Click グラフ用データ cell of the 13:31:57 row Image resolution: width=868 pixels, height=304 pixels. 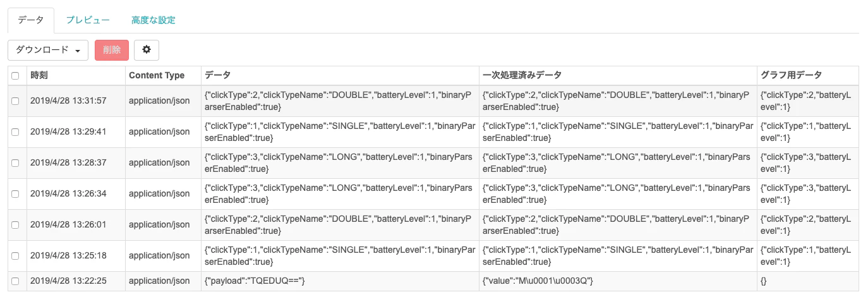click(x=808, y=101)
